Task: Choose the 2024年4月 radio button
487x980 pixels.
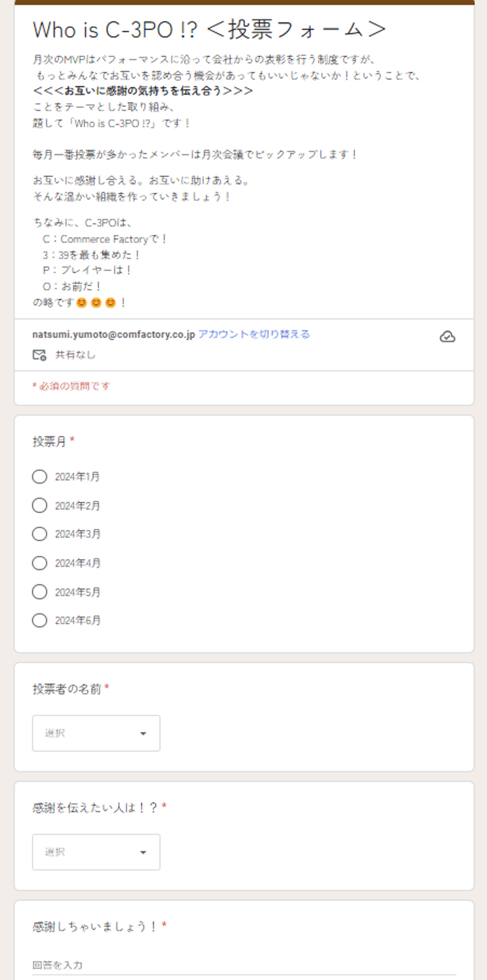Action: click(x=40, y=563)
